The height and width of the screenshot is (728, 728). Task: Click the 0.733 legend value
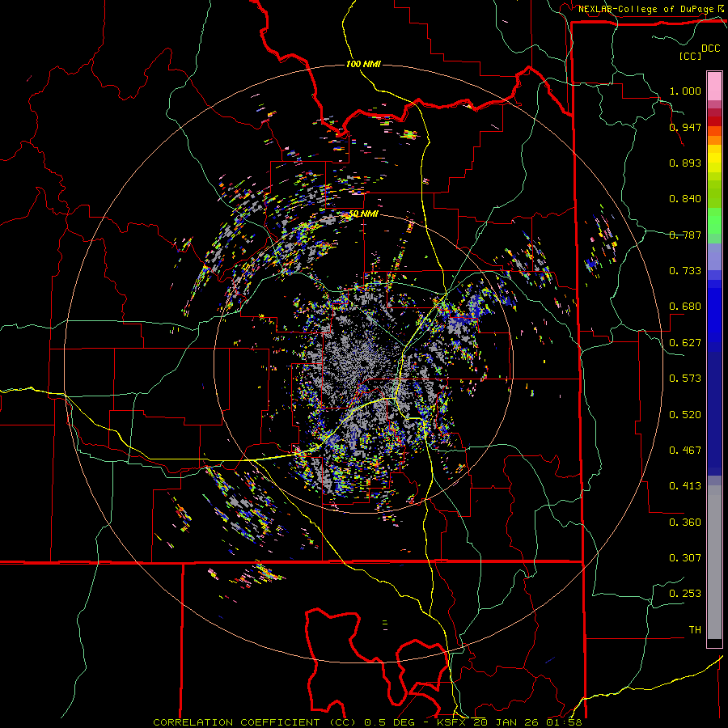click(685, 271)
